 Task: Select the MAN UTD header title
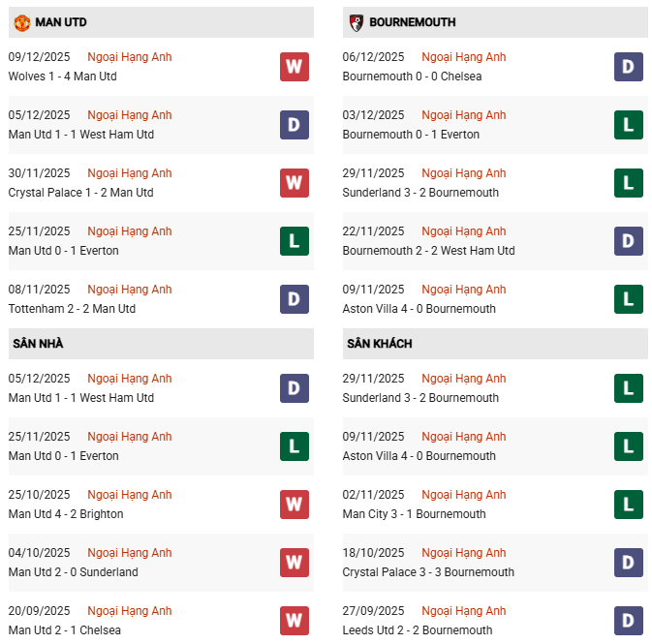(x=61, y=22)
